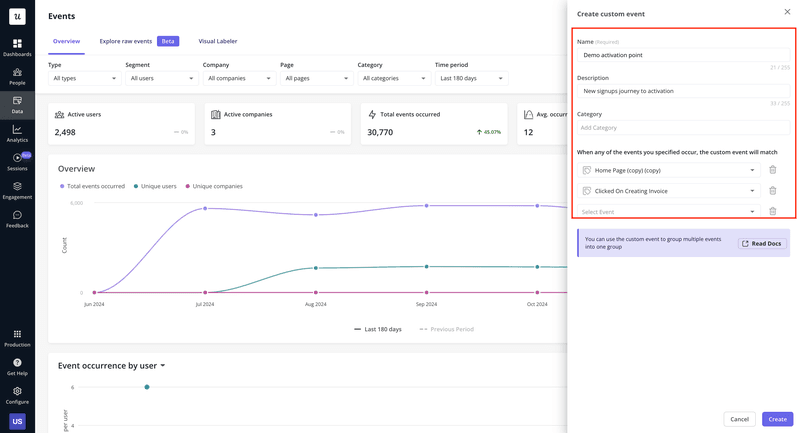Click Jul 2024 total events data point
The width and height of the screenshot is (800, 433).
(205, 208)
